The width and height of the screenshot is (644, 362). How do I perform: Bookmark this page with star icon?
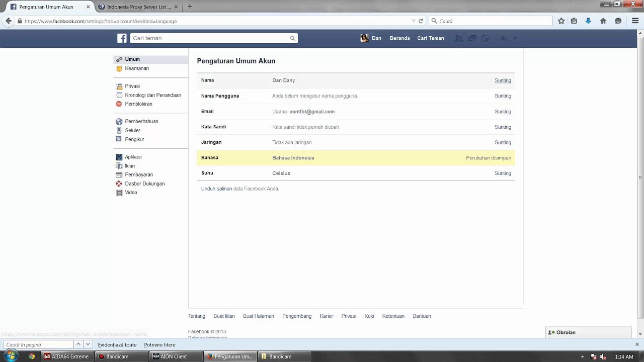coord(561,21)
